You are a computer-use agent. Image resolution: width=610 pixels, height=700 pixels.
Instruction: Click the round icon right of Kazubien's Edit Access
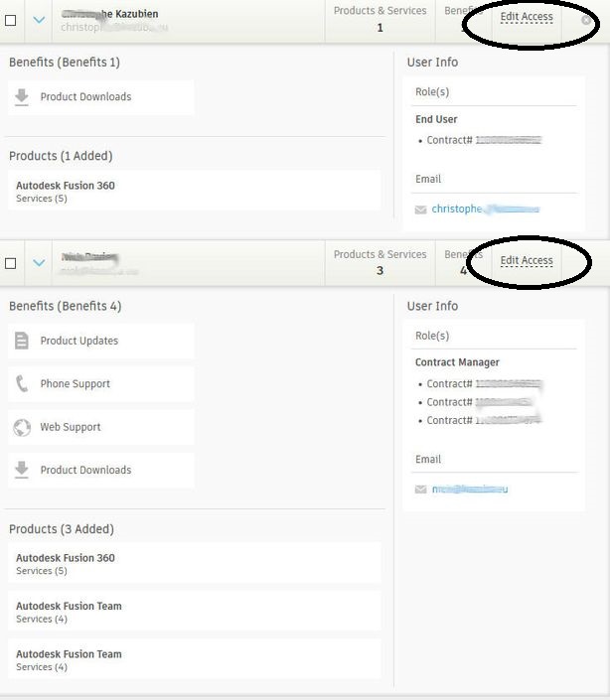click(x=587, y=20)
